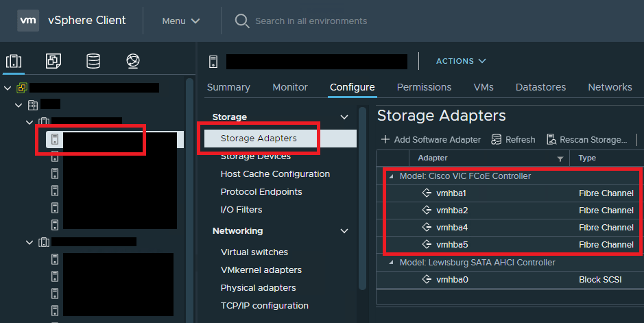Collapse the second cluster tree node
Viewport: 644px width, 323px height.
(x=29, y=242)
